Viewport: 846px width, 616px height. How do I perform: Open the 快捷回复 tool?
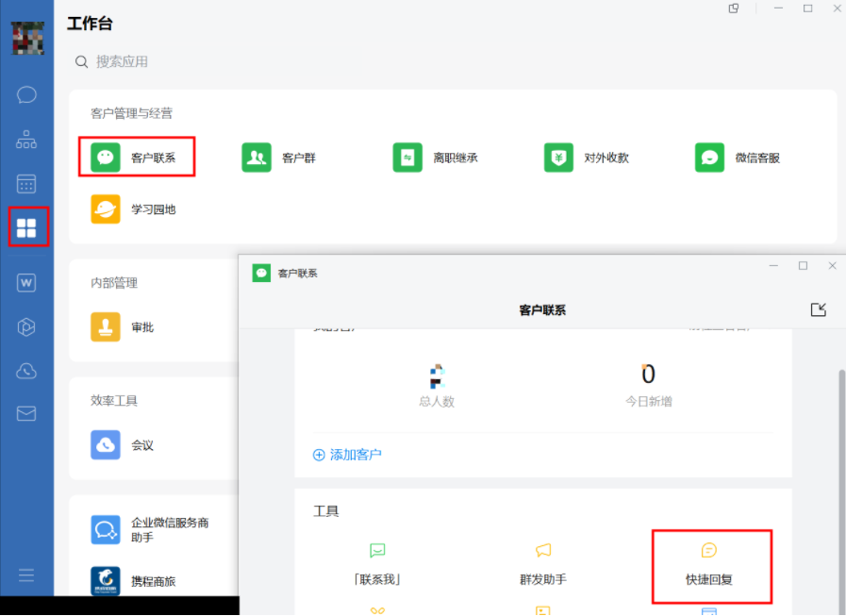point(709,564)
